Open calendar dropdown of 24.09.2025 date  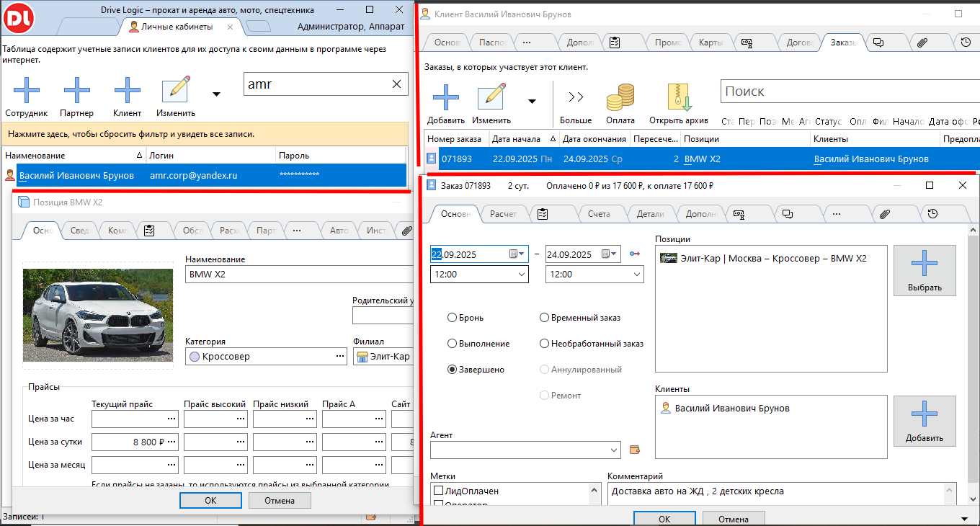coord(610,254)
